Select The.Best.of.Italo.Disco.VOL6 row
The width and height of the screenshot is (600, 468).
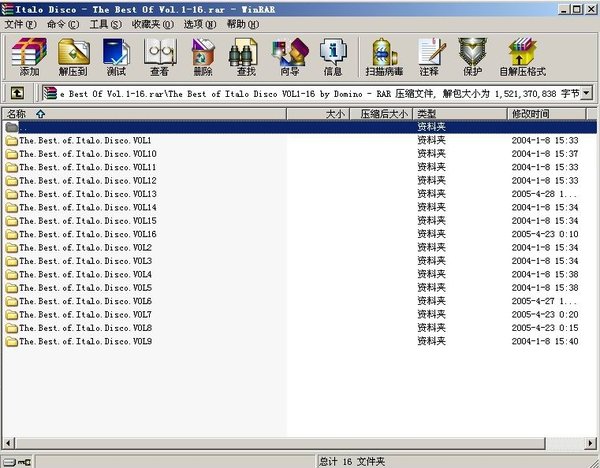pyautogui.click(x=300, y=301)
